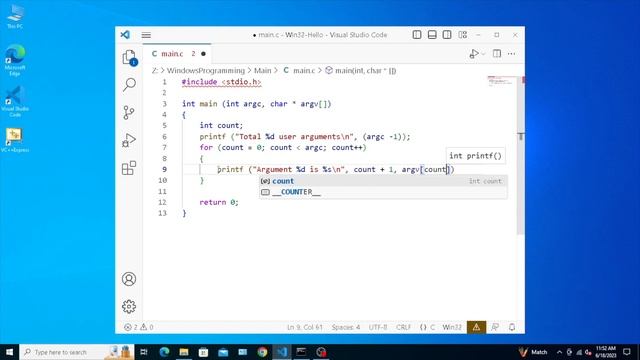Open the terminal app on taskbar
640x360 pixels.
click(301, 352)
